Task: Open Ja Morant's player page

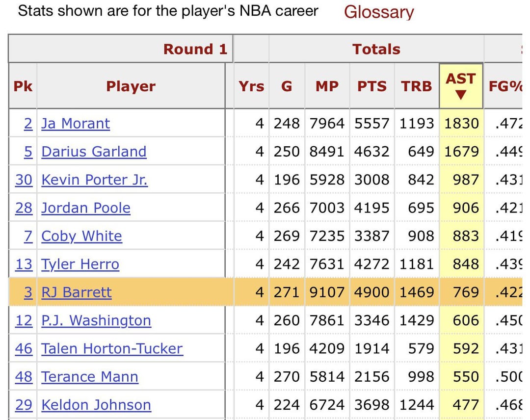Action: pyautogui.click(x=76, y=123)
